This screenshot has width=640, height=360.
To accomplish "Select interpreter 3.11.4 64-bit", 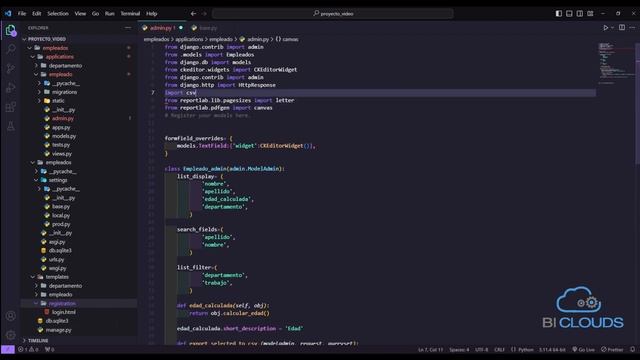I will (552, 350).
